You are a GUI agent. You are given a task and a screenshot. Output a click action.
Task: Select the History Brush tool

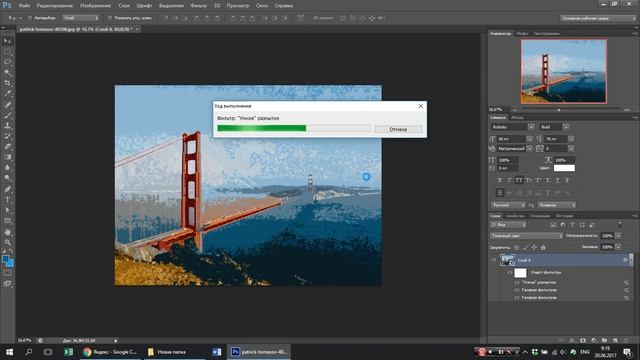tap(7, 136)
